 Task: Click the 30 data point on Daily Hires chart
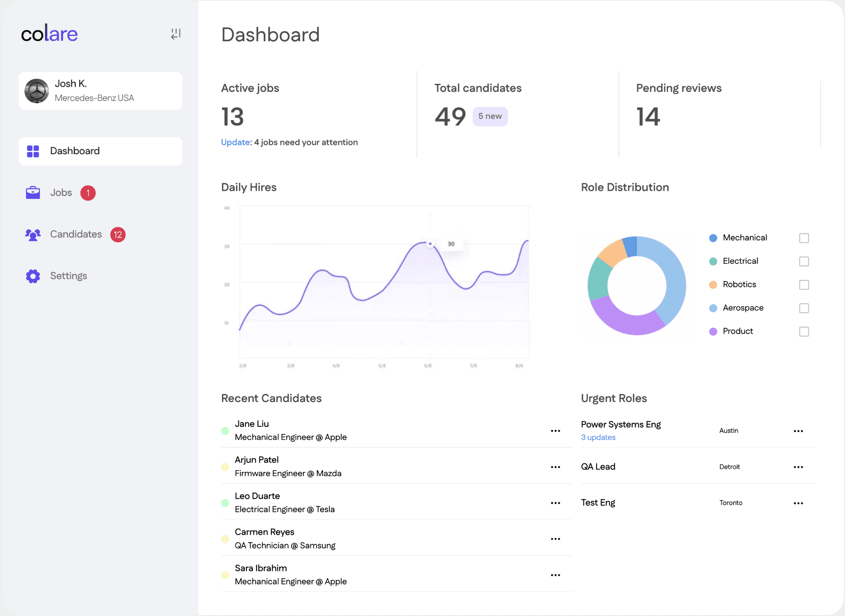click(430, 244)
